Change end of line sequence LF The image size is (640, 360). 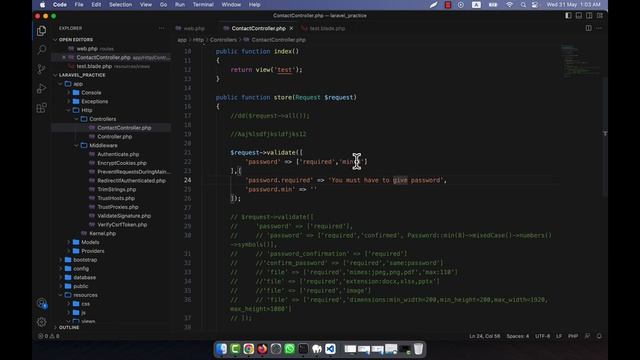click(x=559, y=336)
